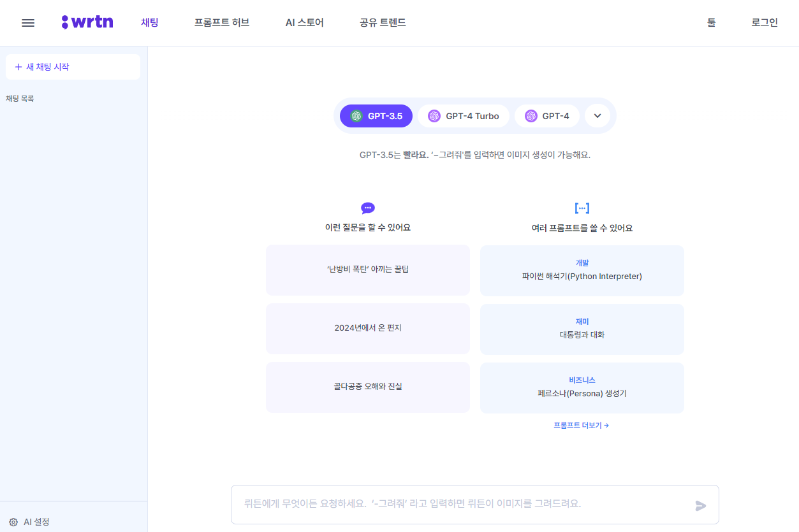Click the bracket prompt icon above 여러 프롬프트
The image size is (799, 532).
(x=581, y=206)
